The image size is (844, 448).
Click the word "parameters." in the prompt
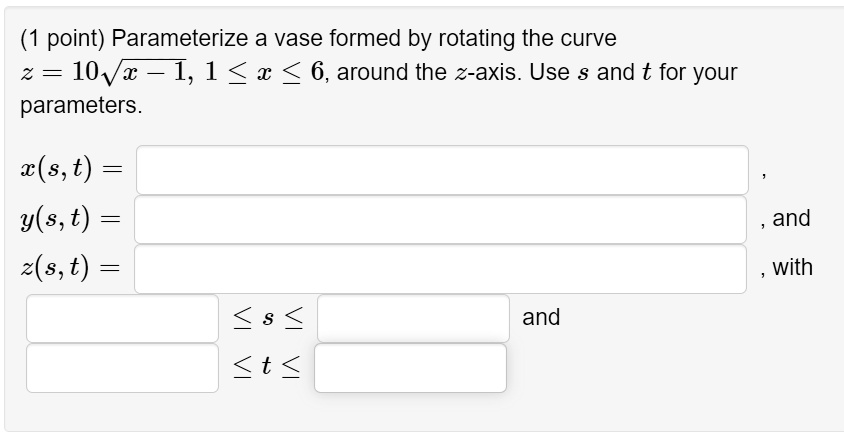point(81,106)
